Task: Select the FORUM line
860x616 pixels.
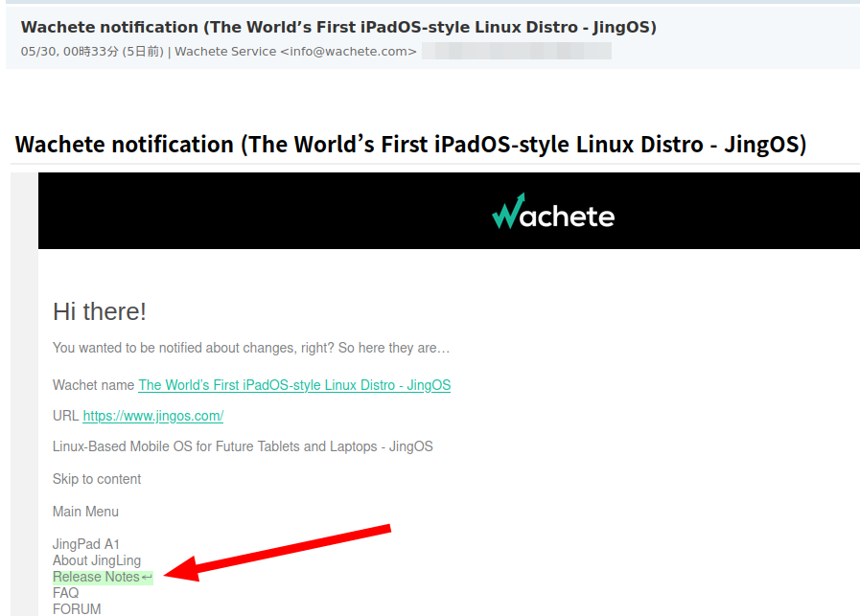Action: click(x=77, y=609)
